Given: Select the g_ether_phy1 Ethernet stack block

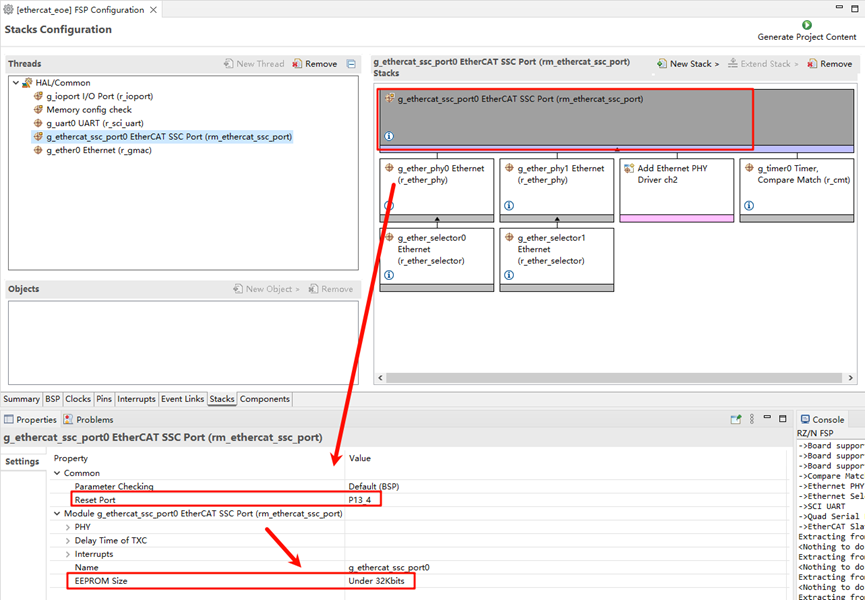Looking at the screenshot, I should click(557, 190).
